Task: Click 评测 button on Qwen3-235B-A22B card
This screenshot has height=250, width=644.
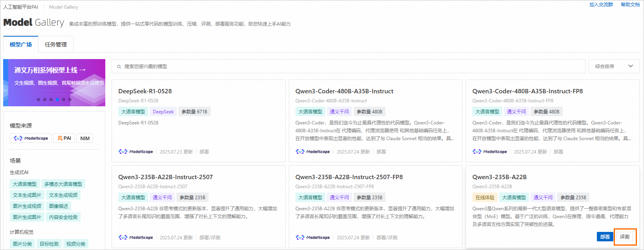Action: click(625, 237)
